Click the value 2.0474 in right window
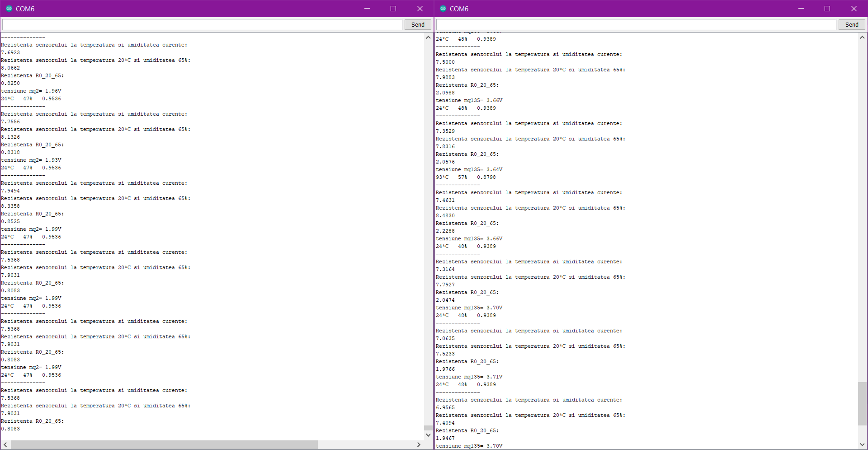The height and width of the screenshot is (450, 868). (445, 300)
